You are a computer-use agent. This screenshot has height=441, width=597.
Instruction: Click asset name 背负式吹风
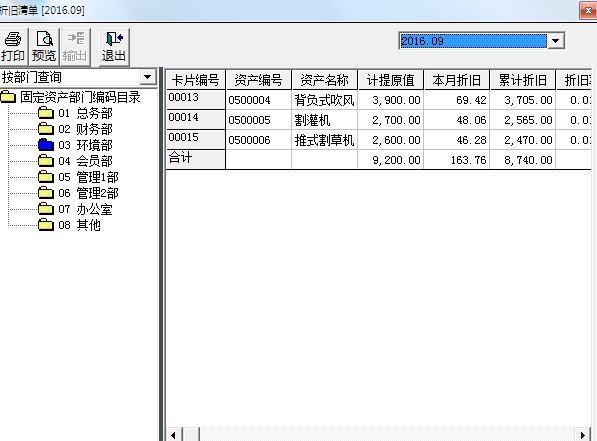coord(324,100)
